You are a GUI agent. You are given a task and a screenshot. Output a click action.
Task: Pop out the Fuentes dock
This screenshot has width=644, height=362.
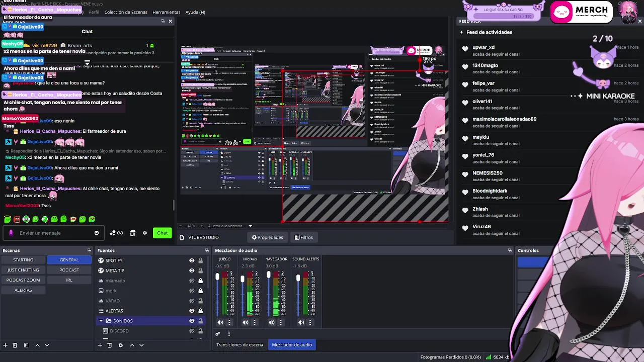(x=207, y=250)
